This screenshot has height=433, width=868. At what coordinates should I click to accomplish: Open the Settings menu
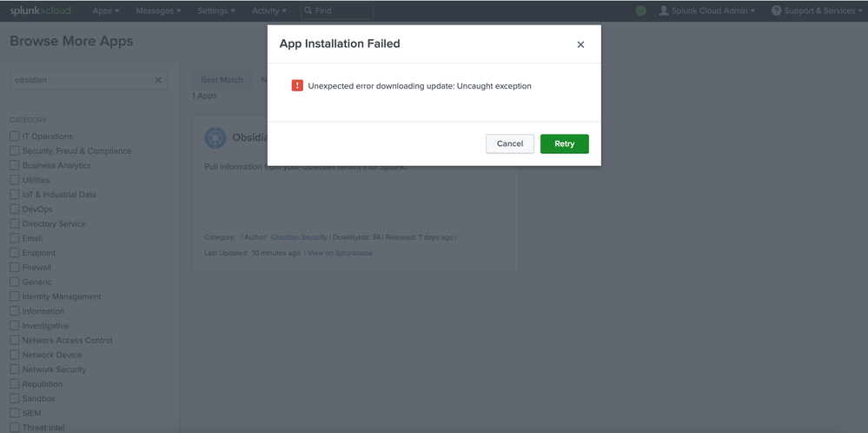217,10
